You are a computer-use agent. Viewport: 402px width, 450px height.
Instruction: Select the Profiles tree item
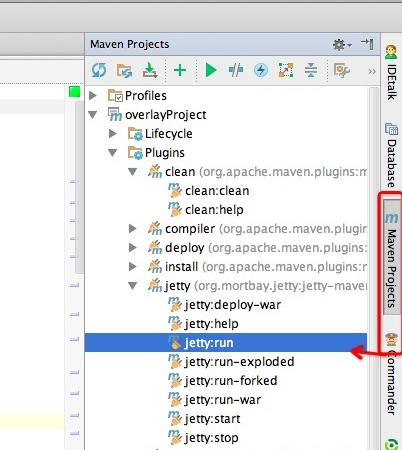[x=146, y=96]
